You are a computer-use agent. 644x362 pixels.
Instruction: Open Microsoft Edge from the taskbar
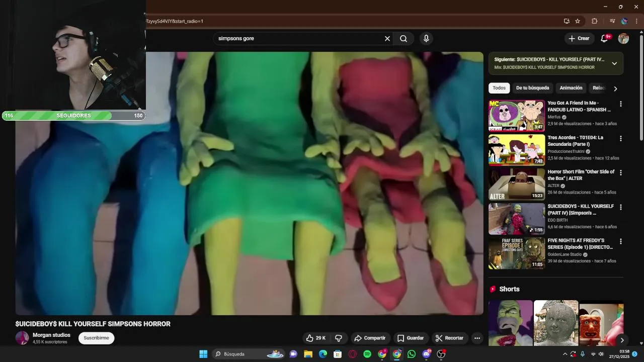click(x=323, y=354)
